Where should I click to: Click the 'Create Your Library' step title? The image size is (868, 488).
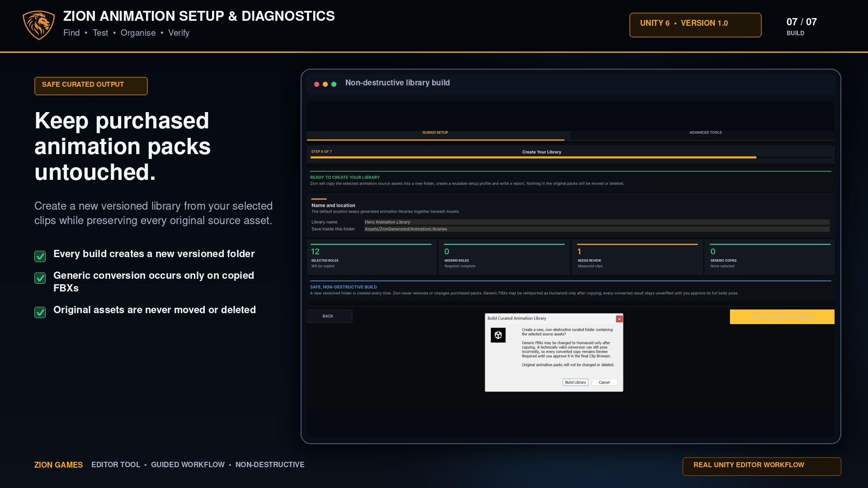point(542,152)
